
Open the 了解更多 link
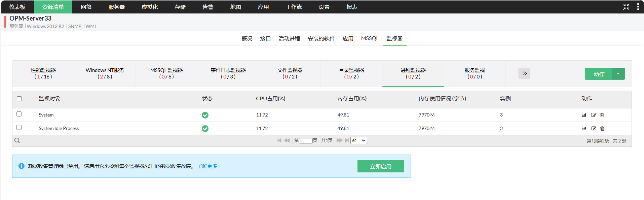click(x=207, y=166)
